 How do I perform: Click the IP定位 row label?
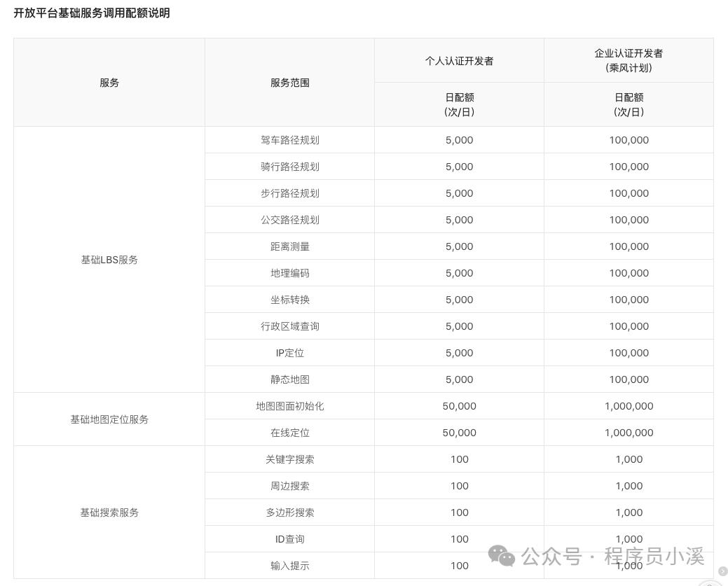coord(289,352)
